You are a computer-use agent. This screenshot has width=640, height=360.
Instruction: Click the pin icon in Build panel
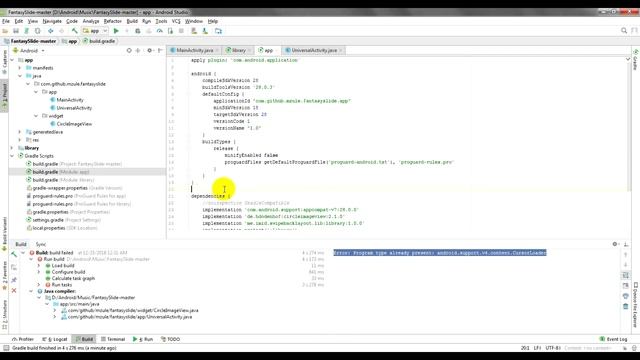(x=14, y=280)
